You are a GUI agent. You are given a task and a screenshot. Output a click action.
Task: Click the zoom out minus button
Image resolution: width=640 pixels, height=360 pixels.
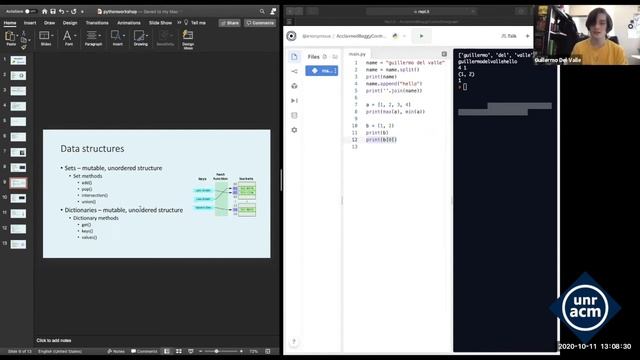pyautogui.click(x=200, y=351)
